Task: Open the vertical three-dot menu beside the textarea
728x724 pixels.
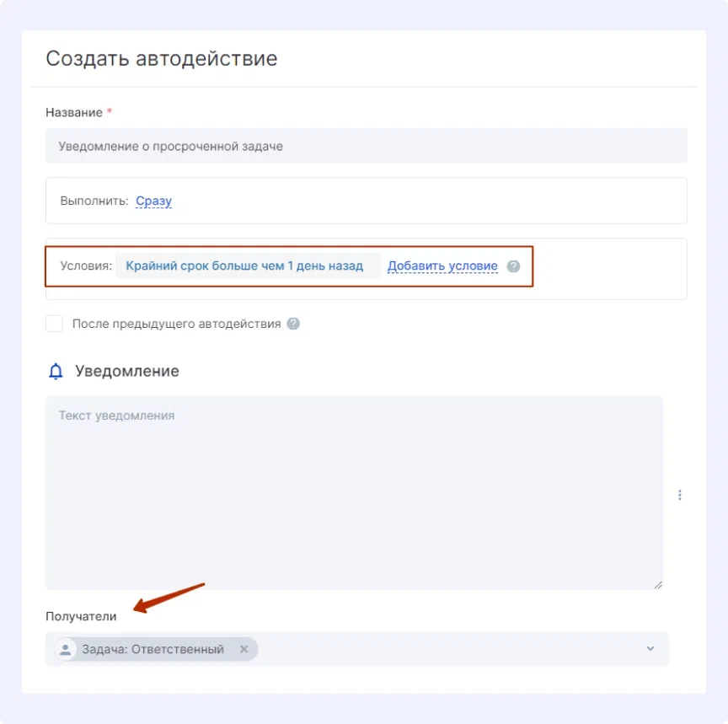Action: [x=680, y=495]
